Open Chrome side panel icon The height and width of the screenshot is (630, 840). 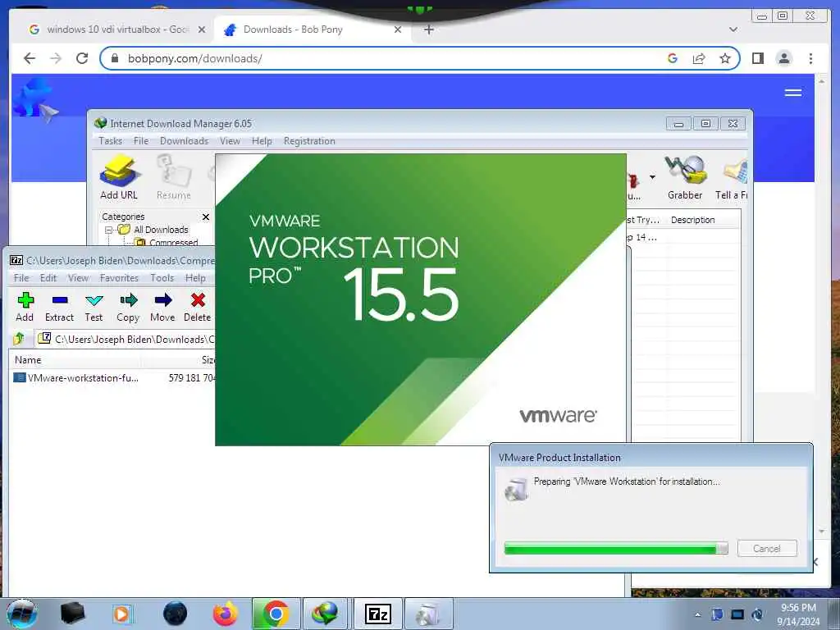[757, 58]
